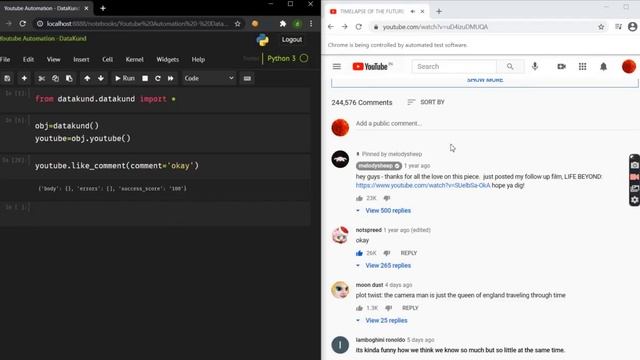Reply to moon dust's comment

[410, 308]
